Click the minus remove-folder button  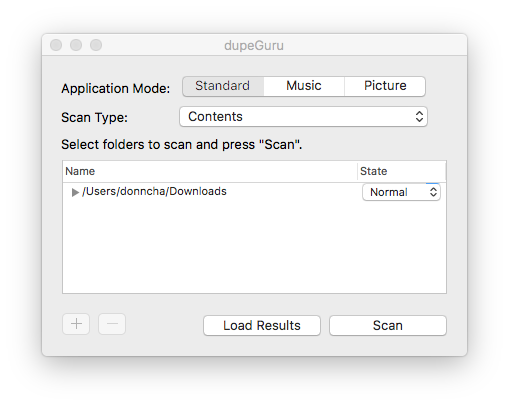pyautogui.click(x=112, y=324)
